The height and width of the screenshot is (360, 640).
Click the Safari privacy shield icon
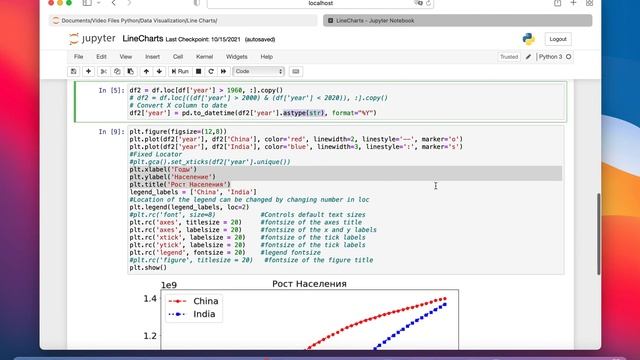196,3
